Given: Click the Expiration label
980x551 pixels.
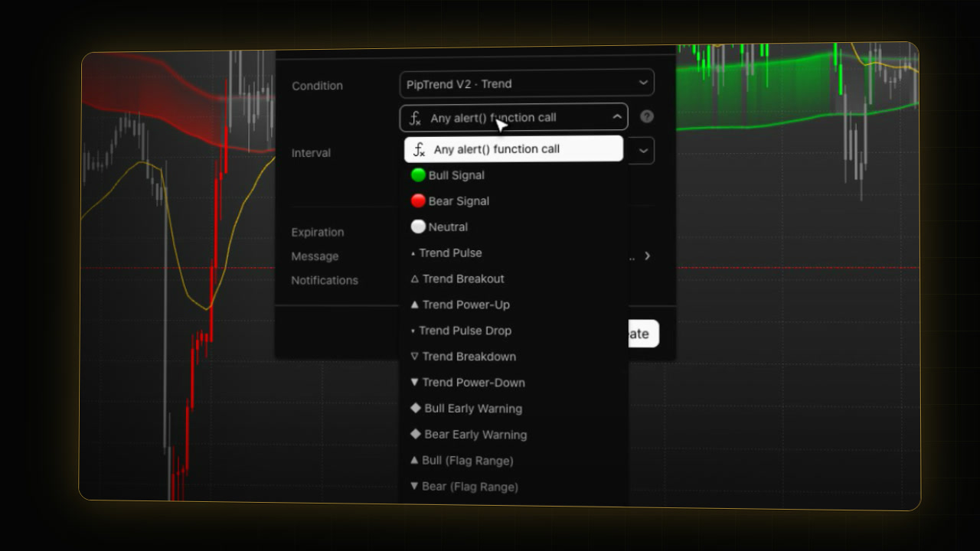Looking at the screenshot, I should pos(317,232).
